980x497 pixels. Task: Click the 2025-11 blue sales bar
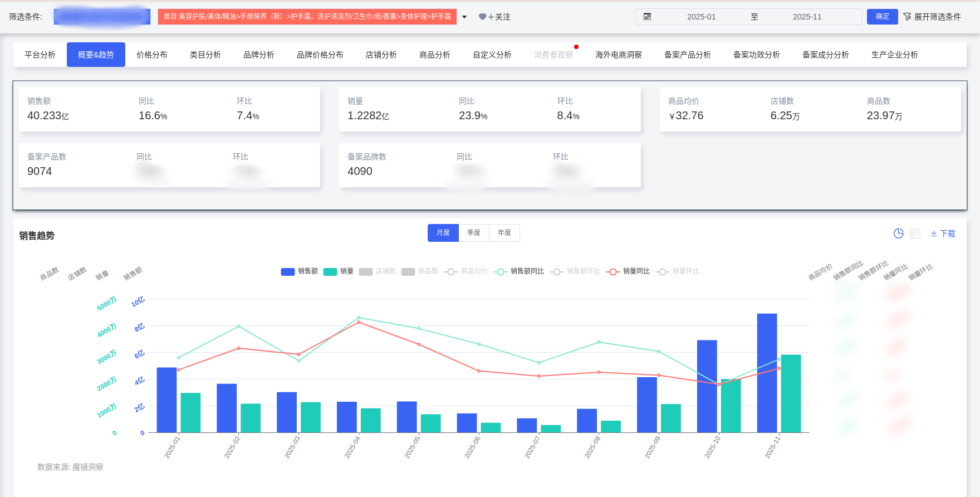(767, 372)
